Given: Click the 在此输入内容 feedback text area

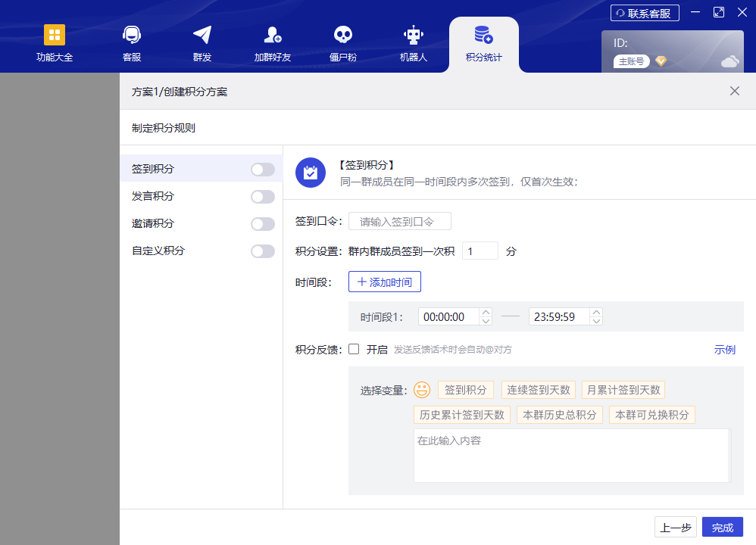Looking at the screenshot, I should [573, 456].
